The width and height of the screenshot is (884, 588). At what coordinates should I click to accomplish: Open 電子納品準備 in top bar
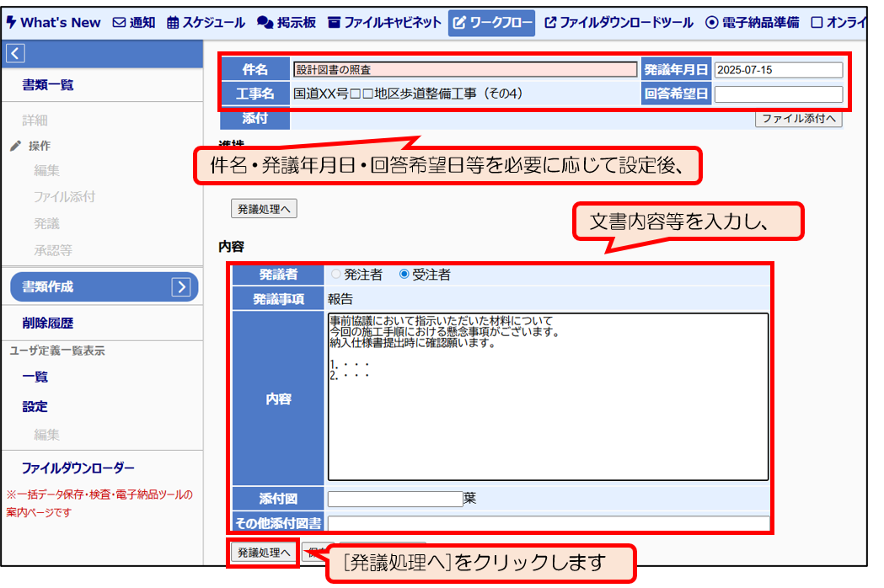[753, 23]
